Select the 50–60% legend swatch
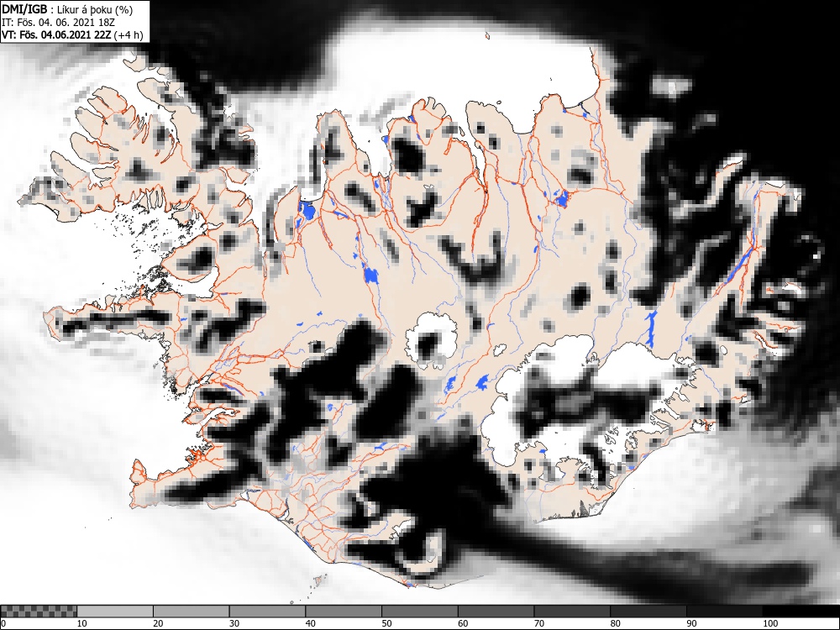Viewport: 840px width, 630px height. [420, 612]
